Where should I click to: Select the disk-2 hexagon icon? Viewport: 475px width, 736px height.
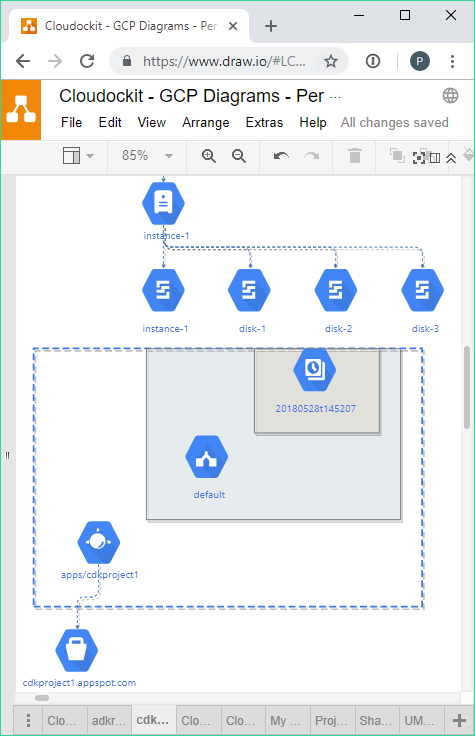pyautogui.click(x=336, y=290)
